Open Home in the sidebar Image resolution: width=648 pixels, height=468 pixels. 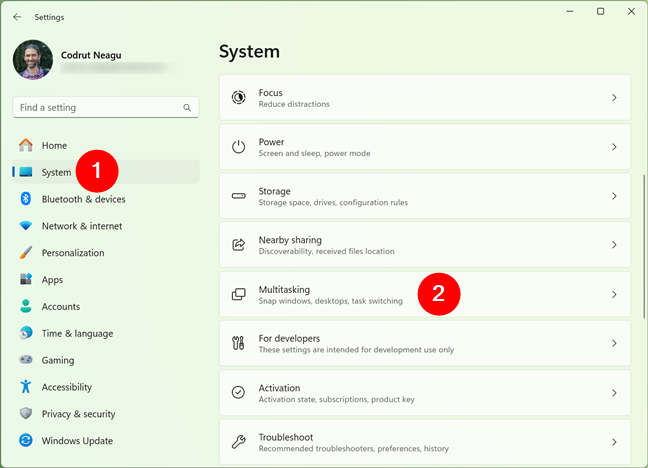tap(106, 145)
